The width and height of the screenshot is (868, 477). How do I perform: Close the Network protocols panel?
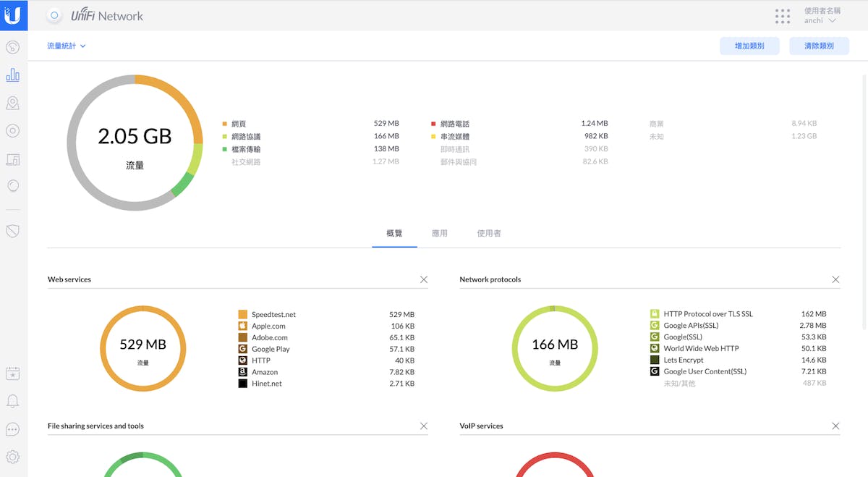835,279
